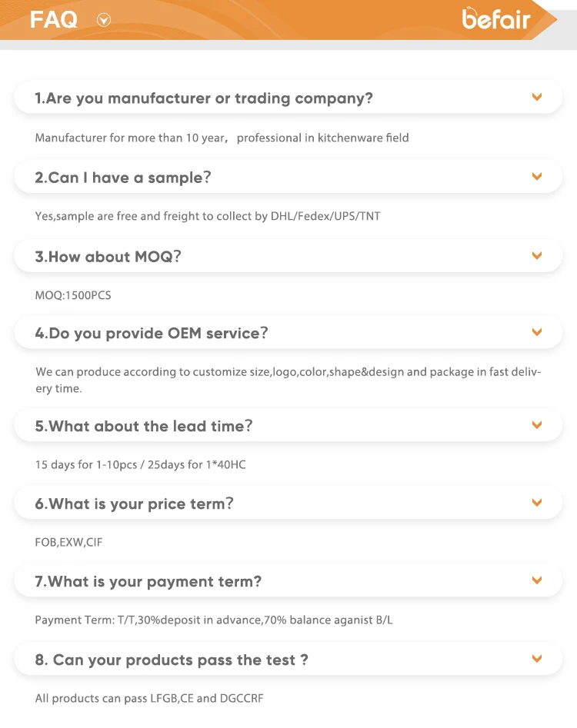Screen dimensions: 577x728
Task: Click the circled down-arrow icon beside FAQ
Action: 104,21
